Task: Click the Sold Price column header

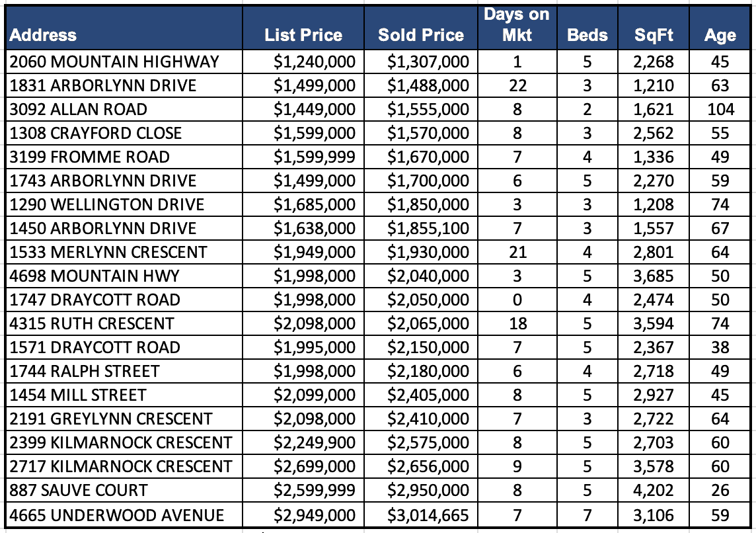Action: click(x=421, y=35)
